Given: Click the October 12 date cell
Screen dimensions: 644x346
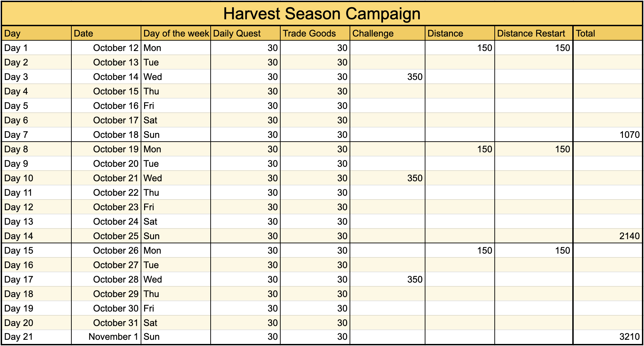Looking at the screenshot, I should (x=106, y=48).
